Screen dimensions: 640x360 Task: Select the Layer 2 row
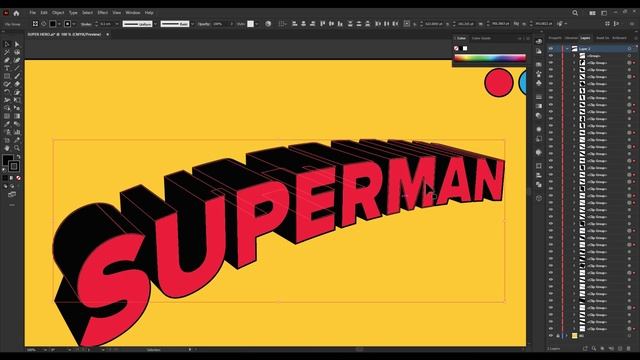pos(592,49)
